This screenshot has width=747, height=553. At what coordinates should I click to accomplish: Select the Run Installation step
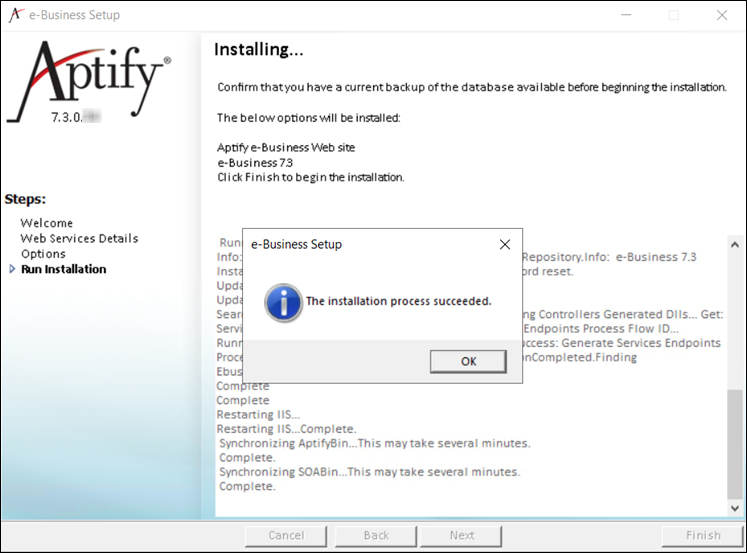(63, 269)
